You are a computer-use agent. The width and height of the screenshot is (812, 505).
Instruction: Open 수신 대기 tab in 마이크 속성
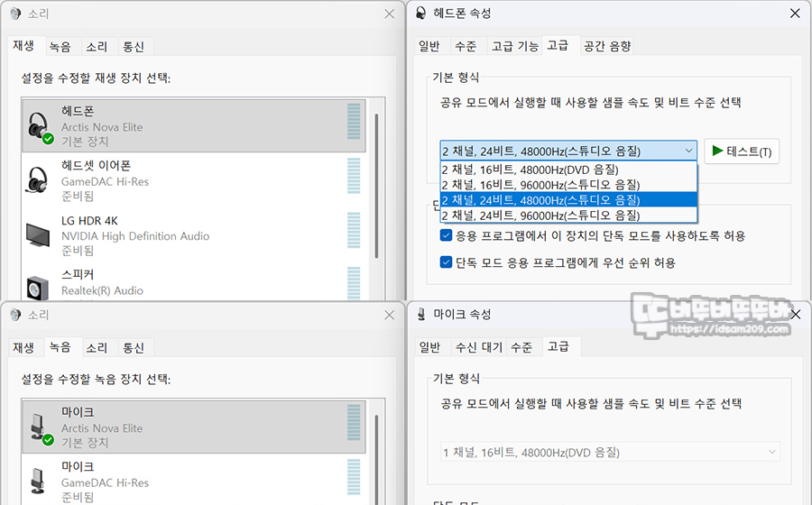pos(478,347)
